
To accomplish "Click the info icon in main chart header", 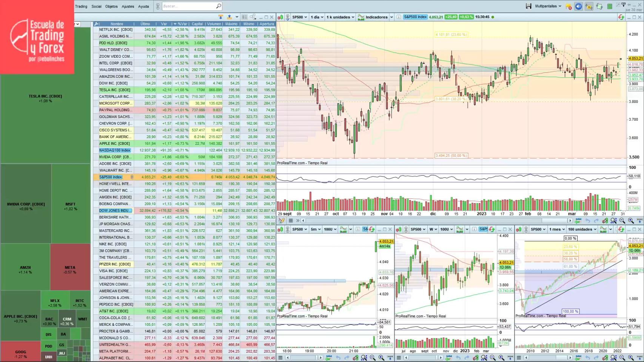I will point(399,17).
